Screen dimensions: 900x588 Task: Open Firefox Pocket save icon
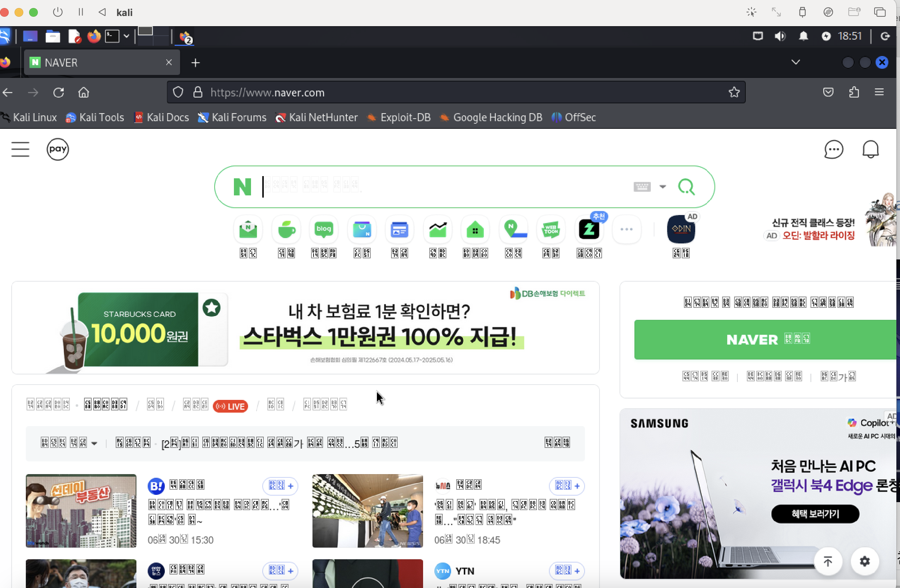pyautogui.click(x=828, y=92)
